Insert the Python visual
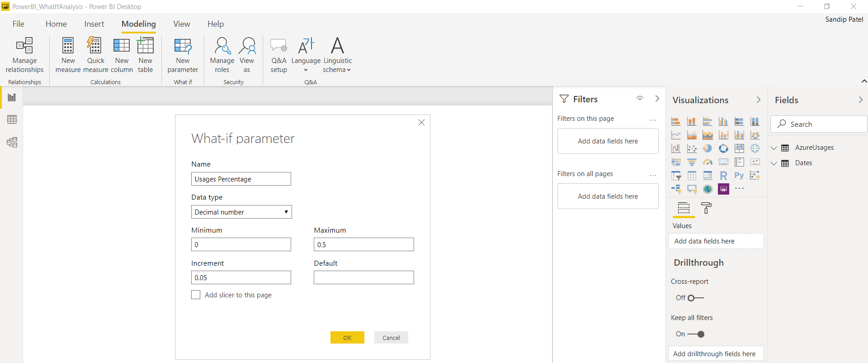 point(739,176)
